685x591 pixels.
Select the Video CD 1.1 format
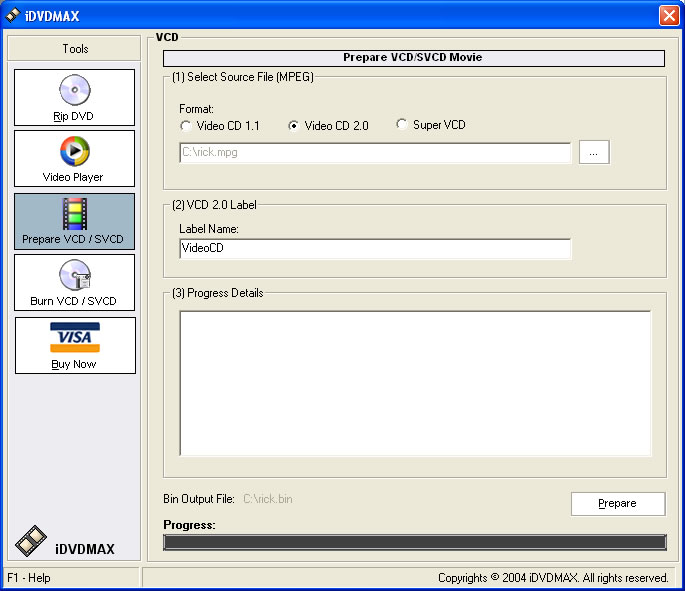tap(220, 126)
